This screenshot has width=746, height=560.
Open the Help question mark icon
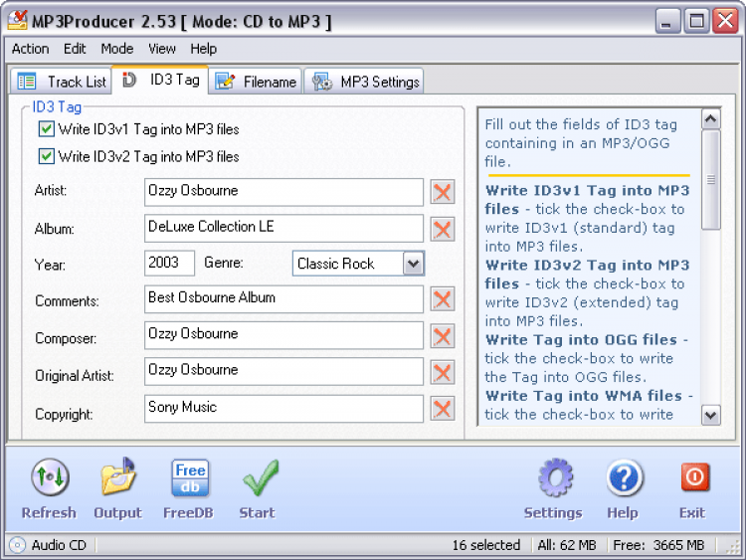pos(624,477)
